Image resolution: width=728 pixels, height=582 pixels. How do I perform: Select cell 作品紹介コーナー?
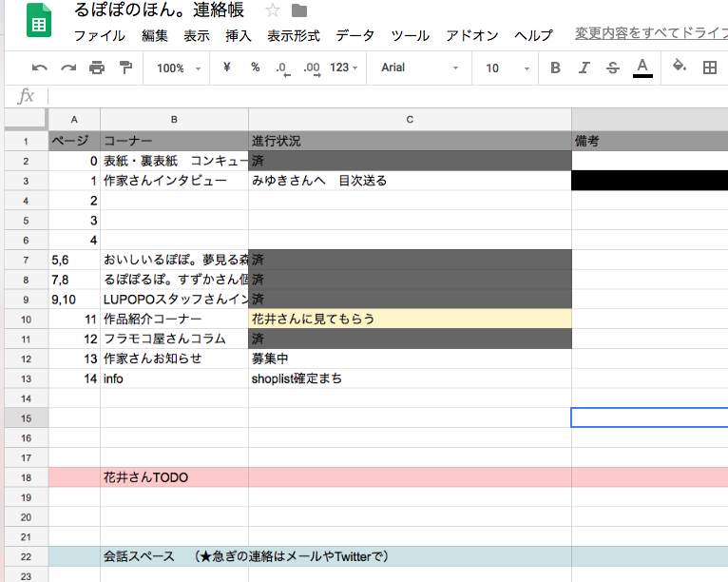pyautogui.click(x=174, y=319)
